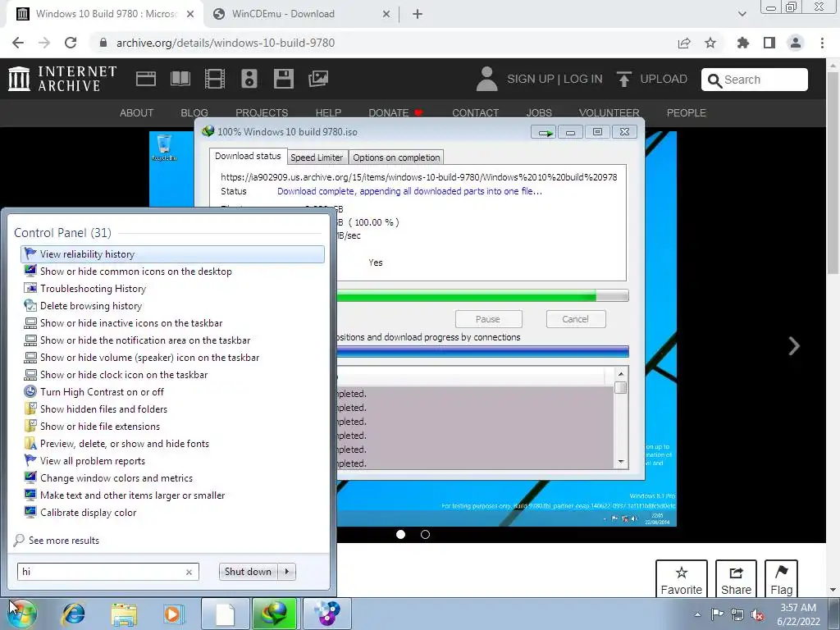This screenshot has width=840, height=630.
Task: Click the Pause button in download dialog
Action: (x=488, y=319)
